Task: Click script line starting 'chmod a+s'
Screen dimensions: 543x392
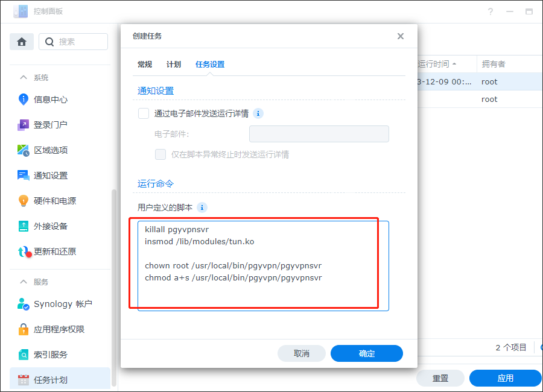Action: (233, 278)
